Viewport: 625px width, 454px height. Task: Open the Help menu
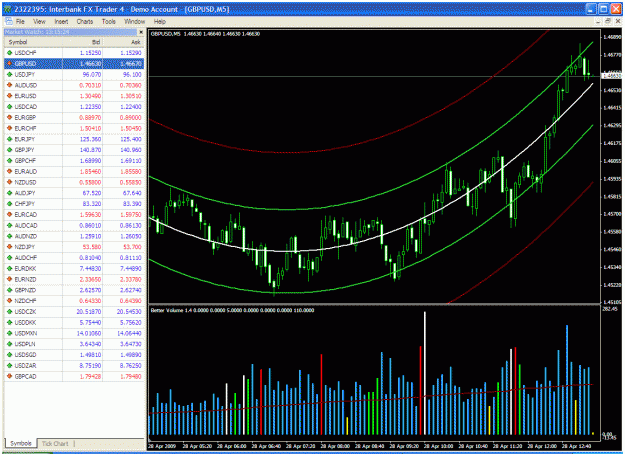(159, 22)
